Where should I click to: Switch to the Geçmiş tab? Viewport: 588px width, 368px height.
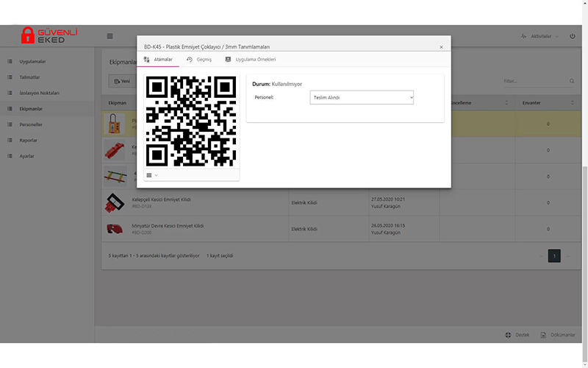pos(199,59)
